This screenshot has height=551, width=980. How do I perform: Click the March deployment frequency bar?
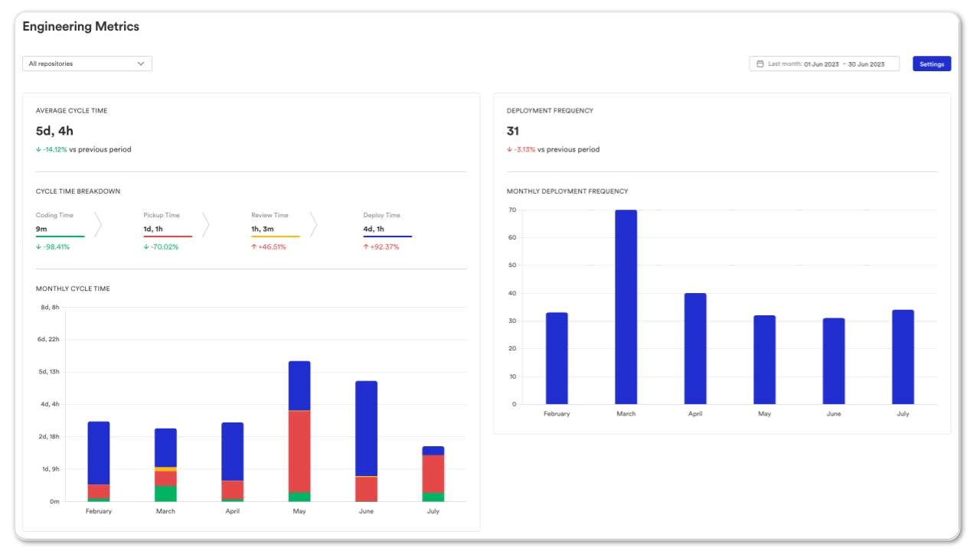pos(626,307)
